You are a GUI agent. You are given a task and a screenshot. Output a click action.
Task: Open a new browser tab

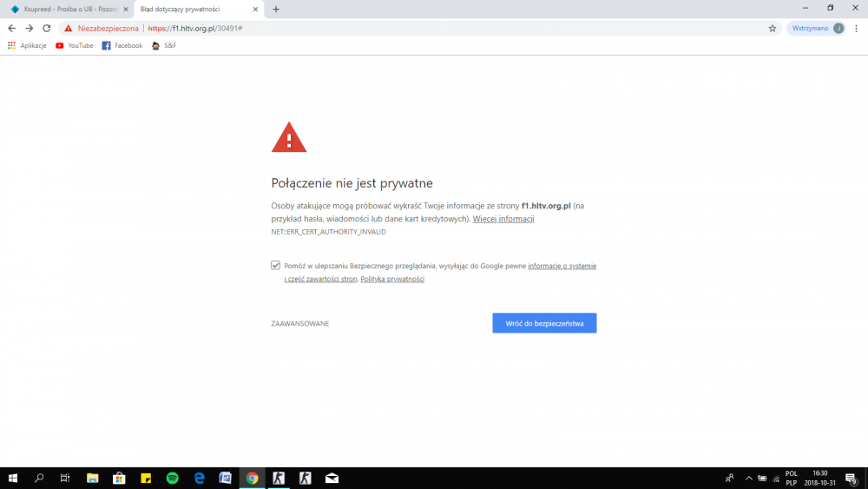[276, 9]
